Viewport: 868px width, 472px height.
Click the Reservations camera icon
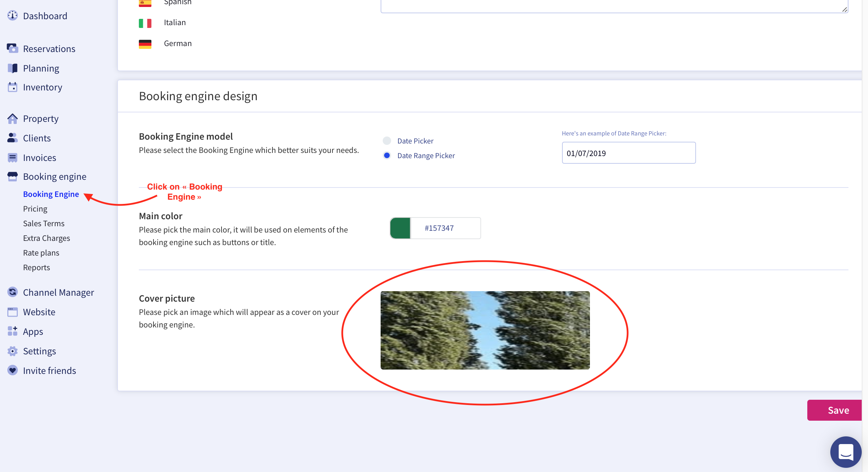(x=13, y=49)
